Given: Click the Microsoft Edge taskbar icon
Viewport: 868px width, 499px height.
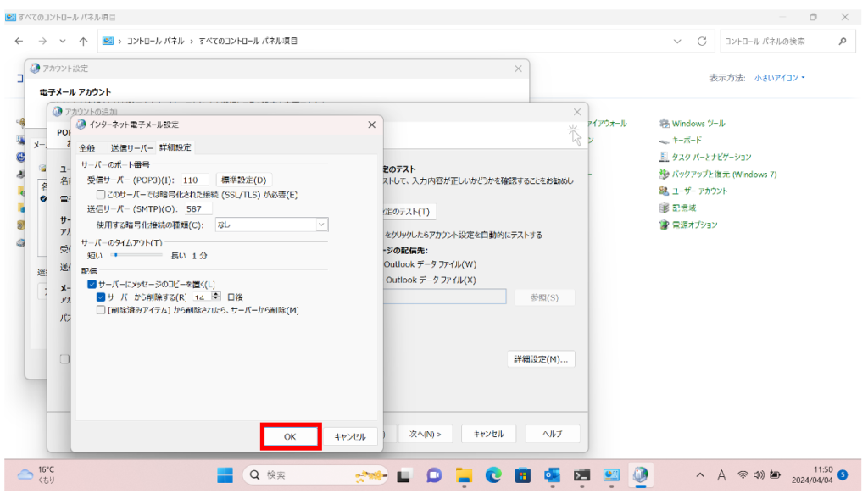Looking at the screenshot, I should tap(492, 475).
